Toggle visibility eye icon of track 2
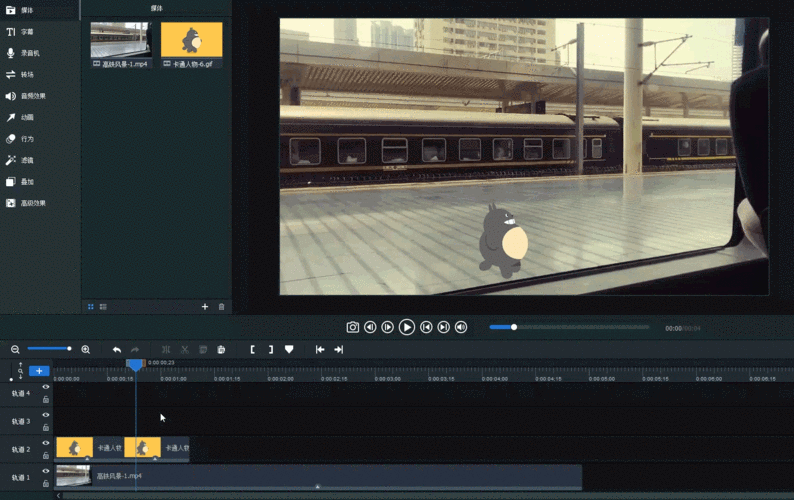This screenshot has width=794, height=500. point(46,443)
